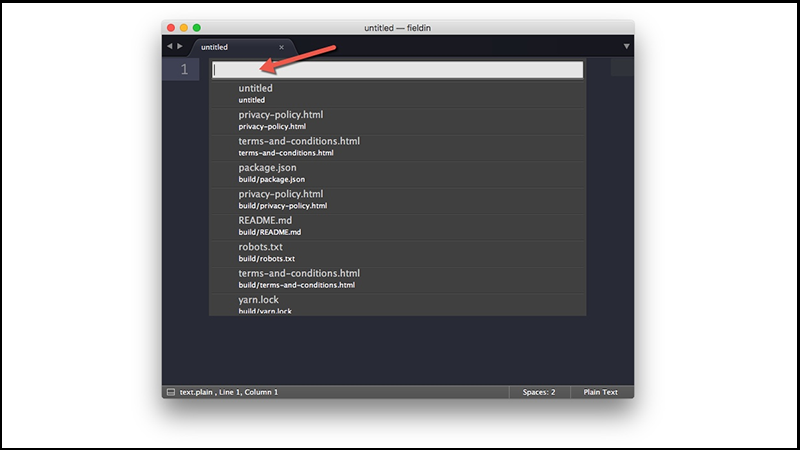This screenshot has width=800, height=450.
Task: Close the untitled tab
Action: coord(281,47)
